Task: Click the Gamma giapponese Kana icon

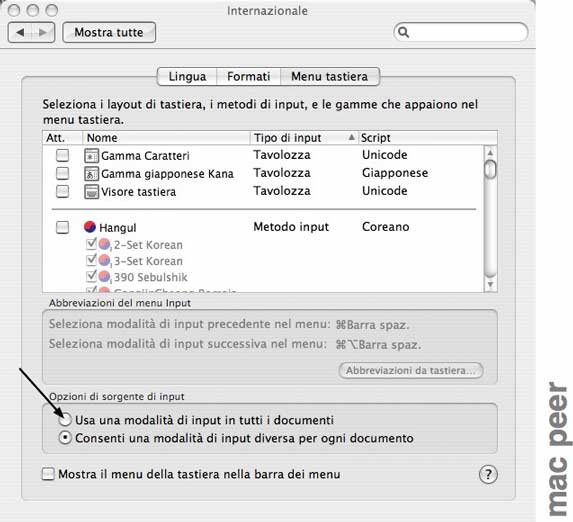Action: click(91, 174)
